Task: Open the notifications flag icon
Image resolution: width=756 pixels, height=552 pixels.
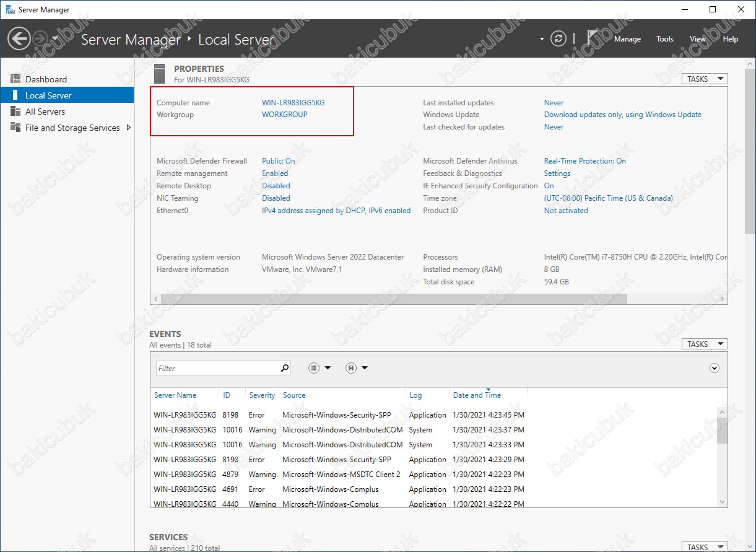Action: tap(593, 38)
